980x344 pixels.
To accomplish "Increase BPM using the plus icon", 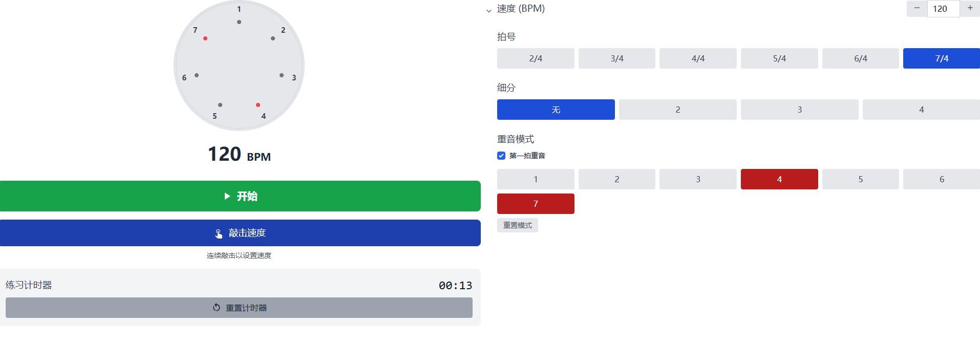I will pos(970,8).
